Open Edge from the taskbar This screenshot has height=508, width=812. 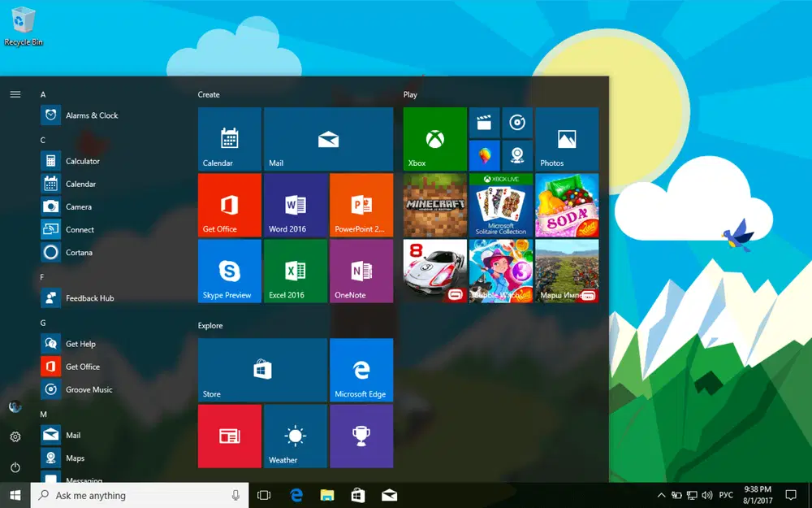tap(296, 496)
